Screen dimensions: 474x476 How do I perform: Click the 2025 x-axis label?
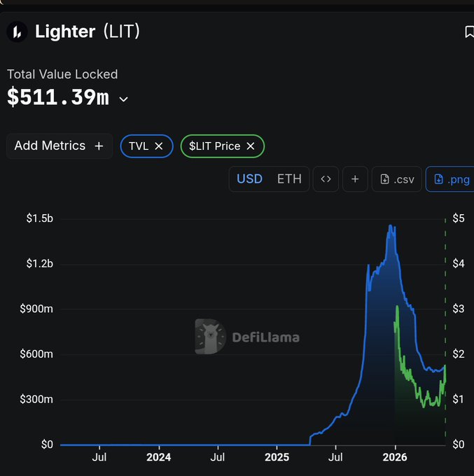277,457
